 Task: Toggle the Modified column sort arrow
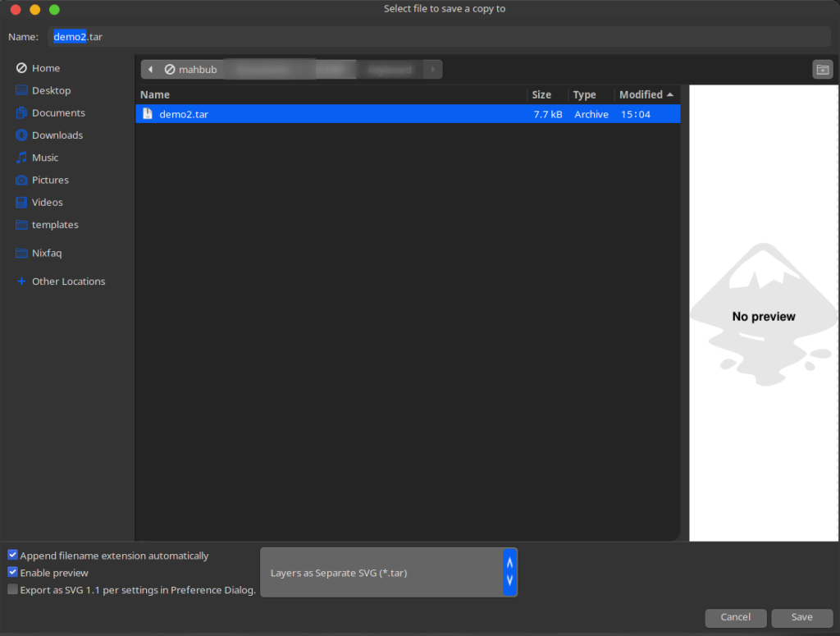pos(669,94)
